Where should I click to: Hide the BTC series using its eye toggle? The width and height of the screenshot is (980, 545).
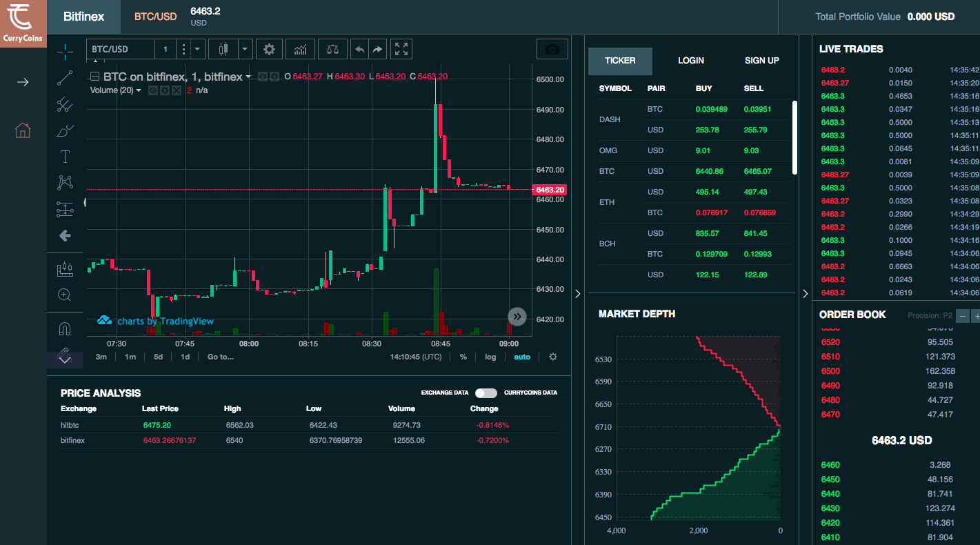[x=262, y=77]
